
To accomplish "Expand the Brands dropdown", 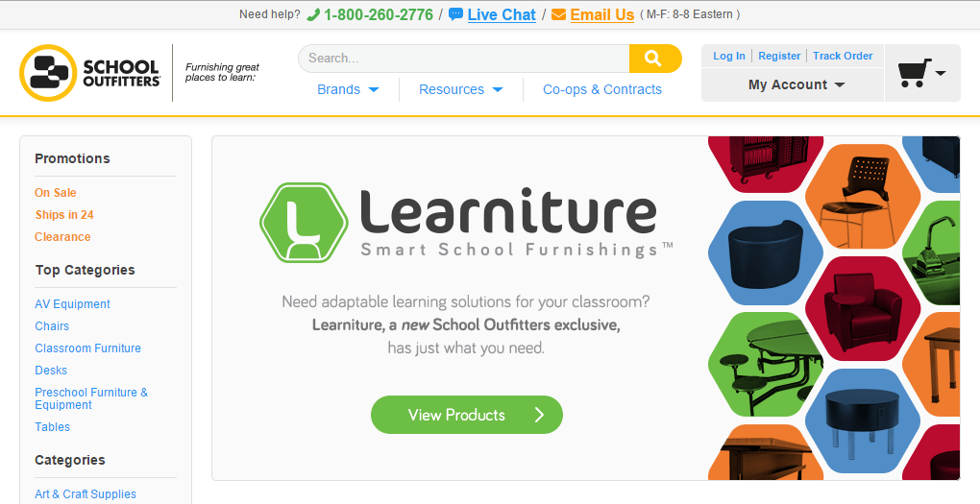I will pos(348,89).
